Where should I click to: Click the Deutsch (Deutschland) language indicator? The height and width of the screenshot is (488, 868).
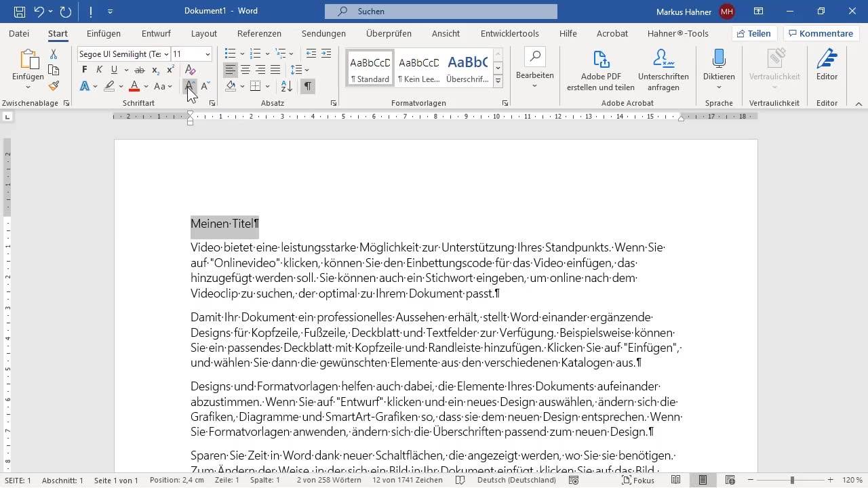pyautogui.click(x=517, y=480)
